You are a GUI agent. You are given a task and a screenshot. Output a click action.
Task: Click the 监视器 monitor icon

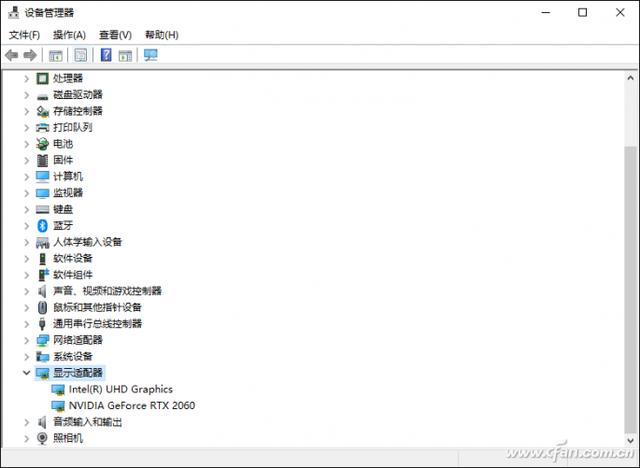coord(42,193)
